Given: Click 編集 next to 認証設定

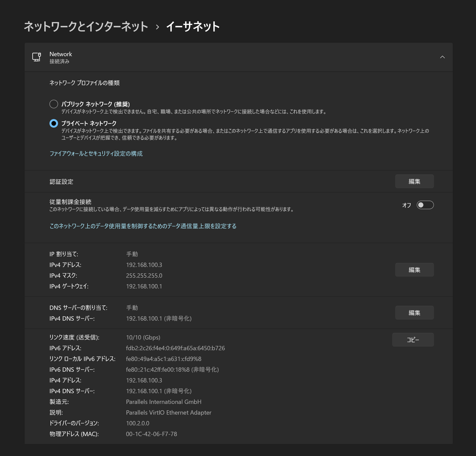Looking at the screenshot, I should click(x=414, y=181).
